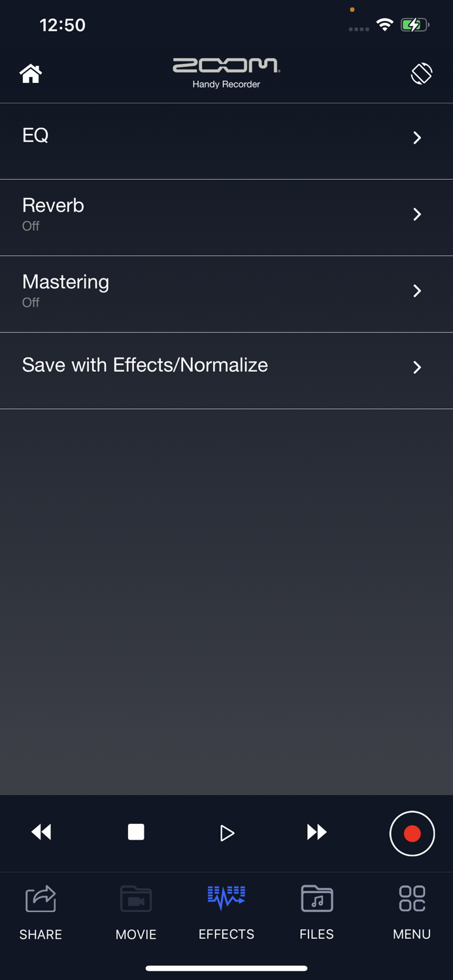
Task: Select the Movie function
Action: pyautogui.click(x=135, y=911)
